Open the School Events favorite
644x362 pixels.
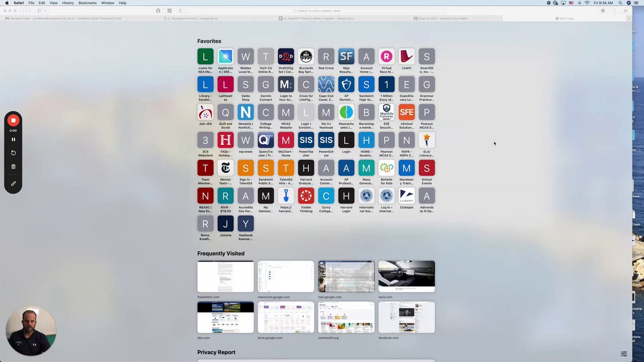pos(427,168)
